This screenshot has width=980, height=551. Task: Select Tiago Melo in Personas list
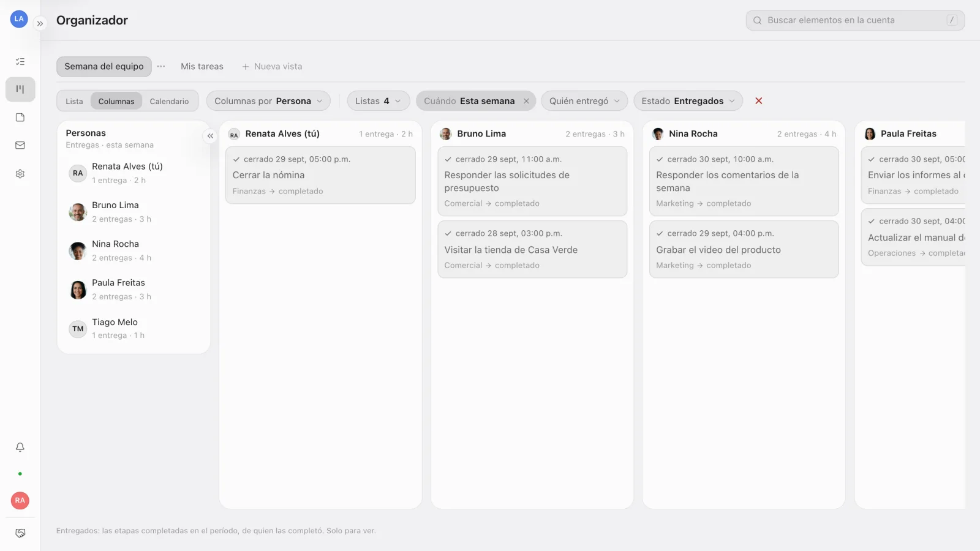click(134, 329)
